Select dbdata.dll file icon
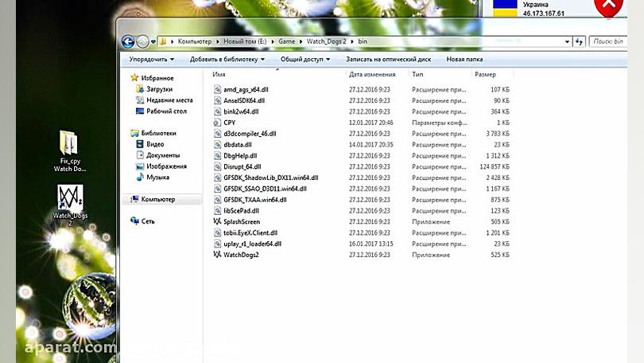644x363 pixels. (x=217, y=144)
